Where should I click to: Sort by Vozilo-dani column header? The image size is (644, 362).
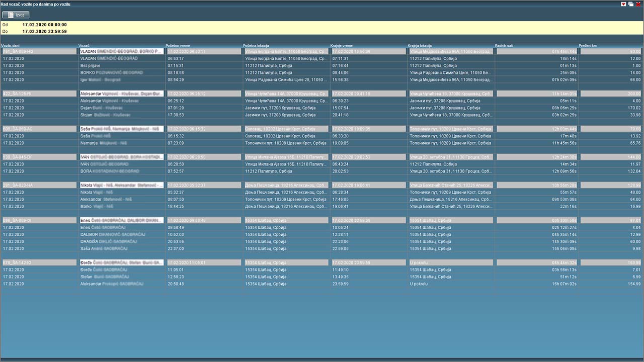tap(10, 46)
